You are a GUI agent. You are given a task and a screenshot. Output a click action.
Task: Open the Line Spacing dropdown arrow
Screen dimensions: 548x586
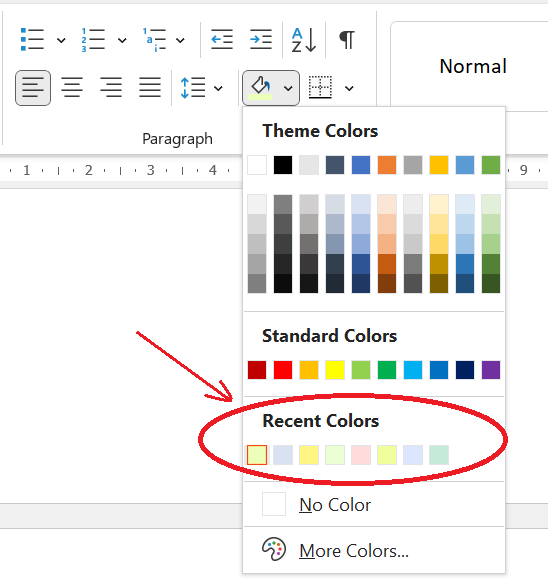pyautogui.click(x=218, y=88)
